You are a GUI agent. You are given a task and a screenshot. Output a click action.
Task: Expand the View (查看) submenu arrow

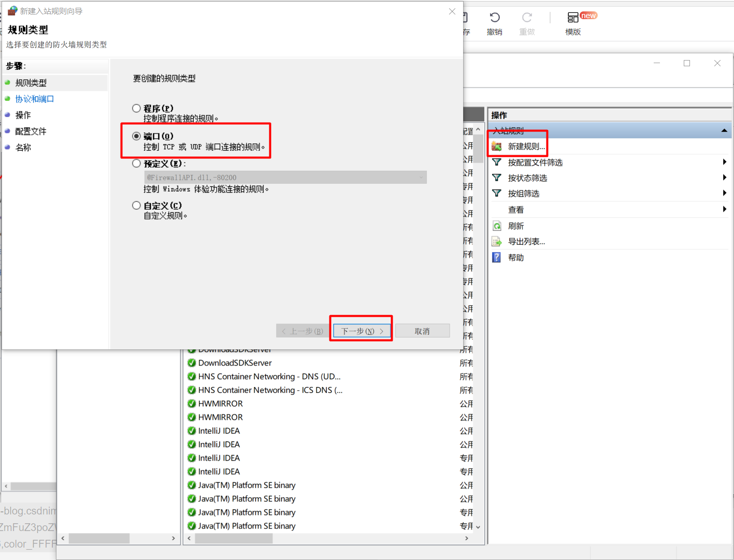[724, 210]
